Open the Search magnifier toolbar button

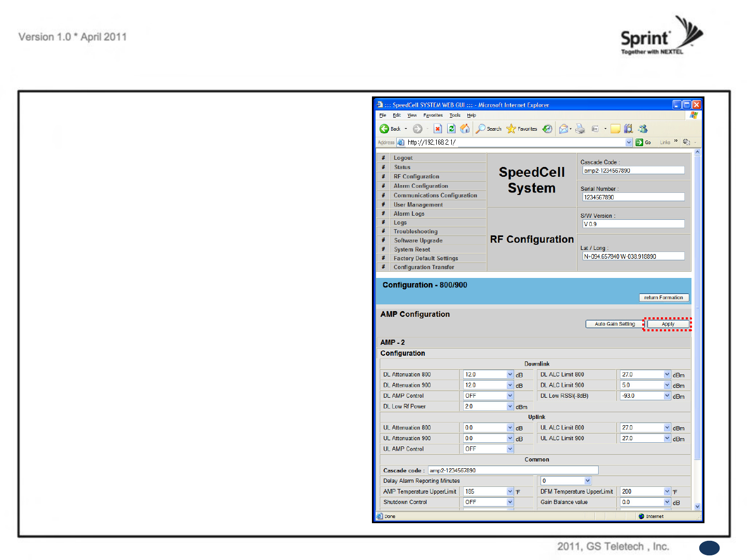click(x=489, y=129)
